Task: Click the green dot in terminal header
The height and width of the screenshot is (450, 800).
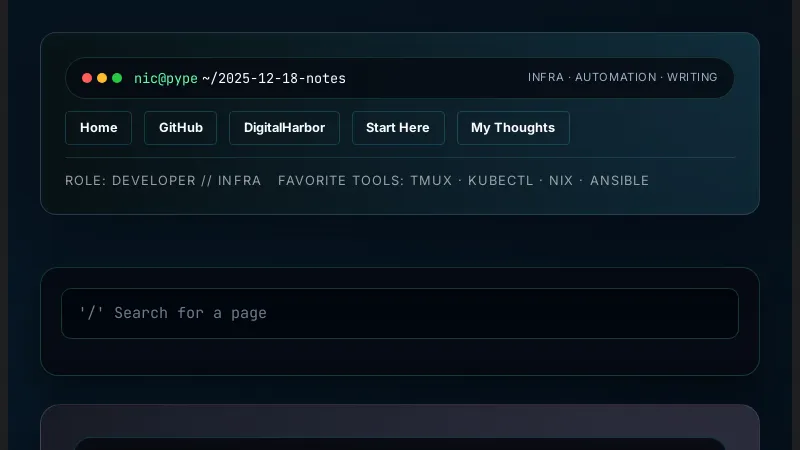Action: [x=117, y=78]
